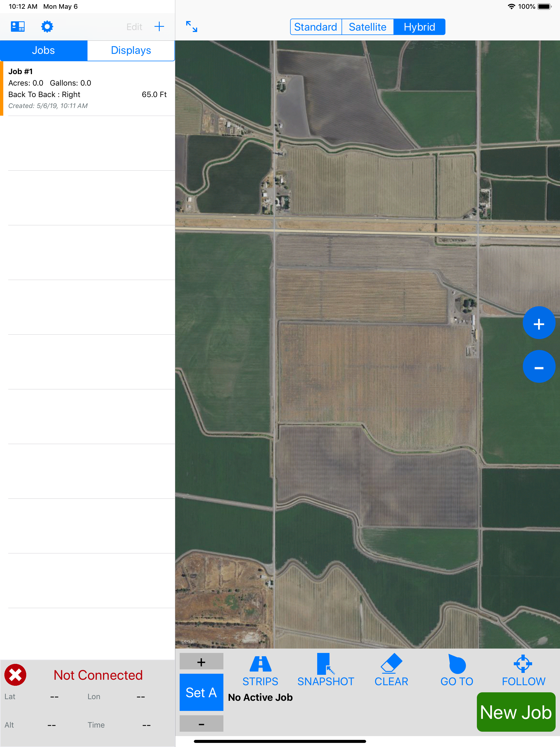Tap the Created: 5/6/19, 10:11 AM text
The height and width of the screenshot is (747, 560).
tap(48, 106)
